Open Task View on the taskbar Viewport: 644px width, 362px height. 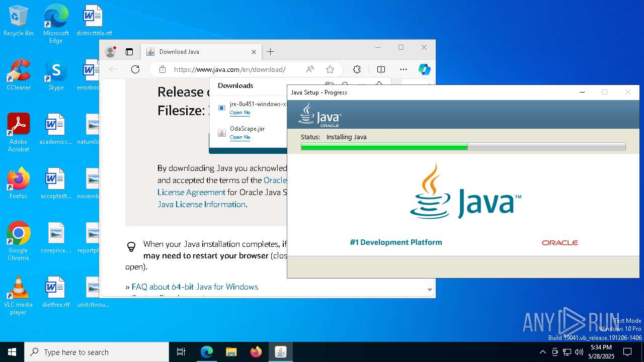point(181,352)
